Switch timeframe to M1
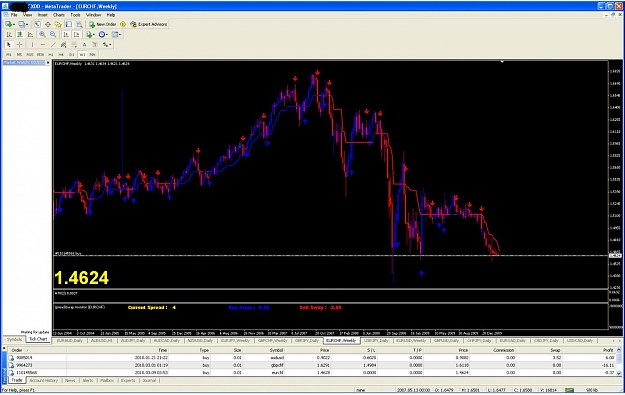Viewport: 625px width, 395px height. (x=9, y=54)
